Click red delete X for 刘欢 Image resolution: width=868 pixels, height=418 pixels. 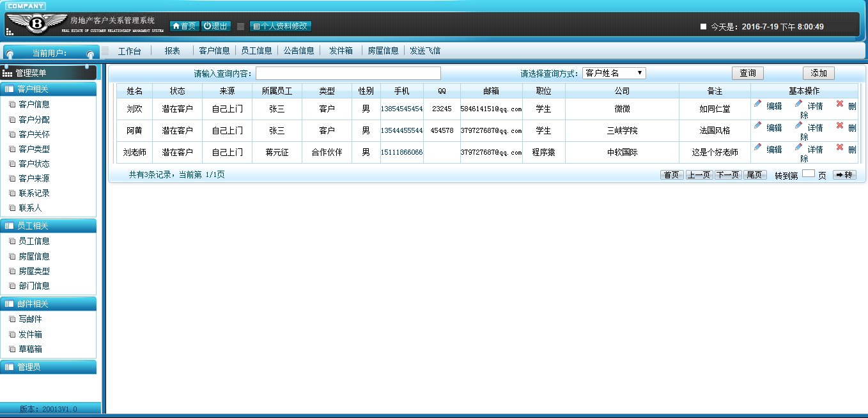[x=840, y=104]
